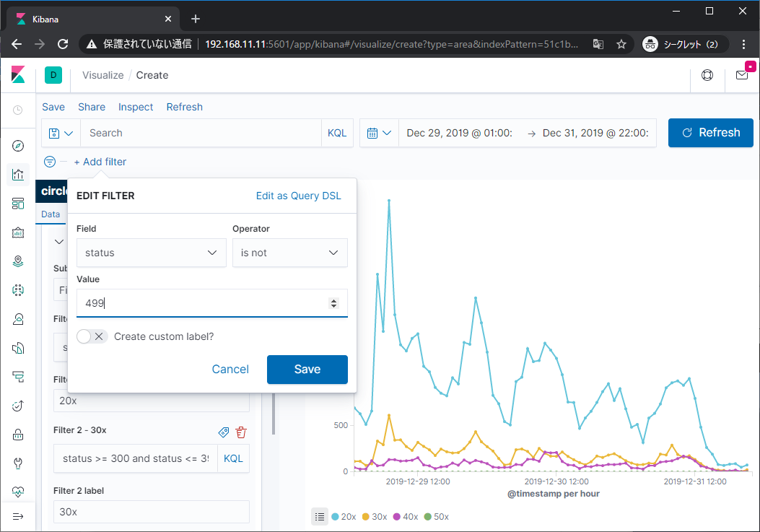This screenshot has width=760, height=532.
Task: Click Share in the top menu
Action: coord(92,107)
